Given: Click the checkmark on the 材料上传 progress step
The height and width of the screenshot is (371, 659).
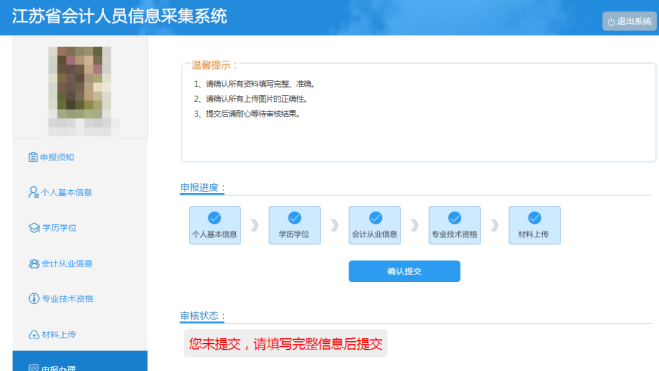Looking at the screenshot, I should coord(535,218).
